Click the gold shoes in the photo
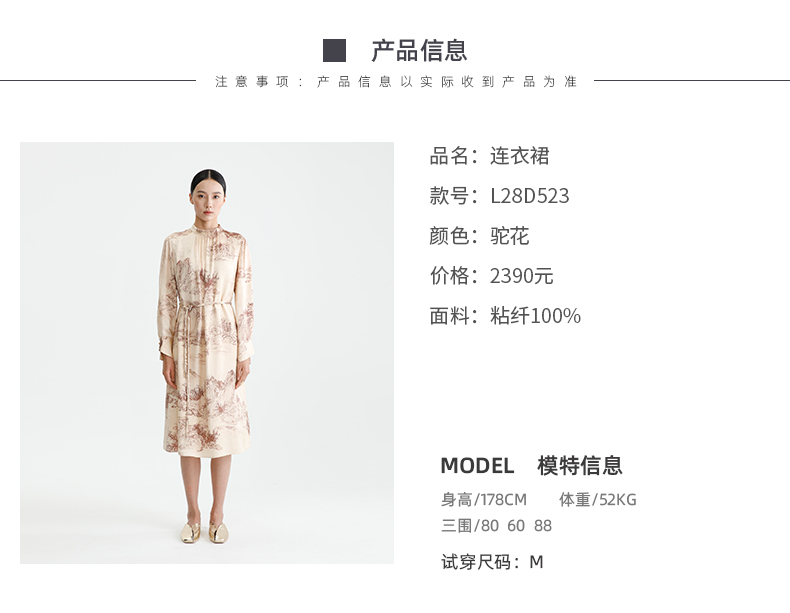Screen dimensions: 790x613 tap(204, 533)
